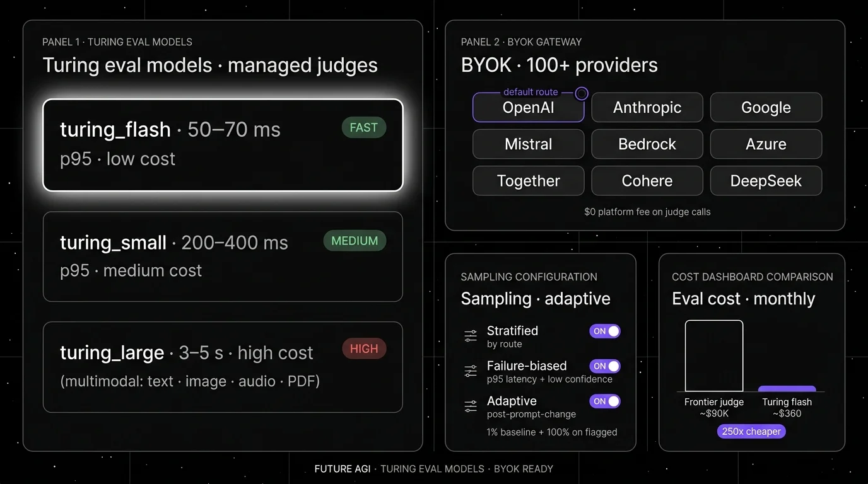Click the FAST badge on turing_flash
This screenshot has height=484, width=868.
click(363, 127)
